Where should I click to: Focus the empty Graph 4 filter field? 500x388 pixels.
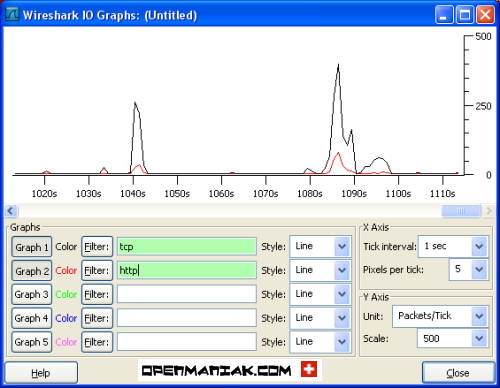[x=187, y=318]
